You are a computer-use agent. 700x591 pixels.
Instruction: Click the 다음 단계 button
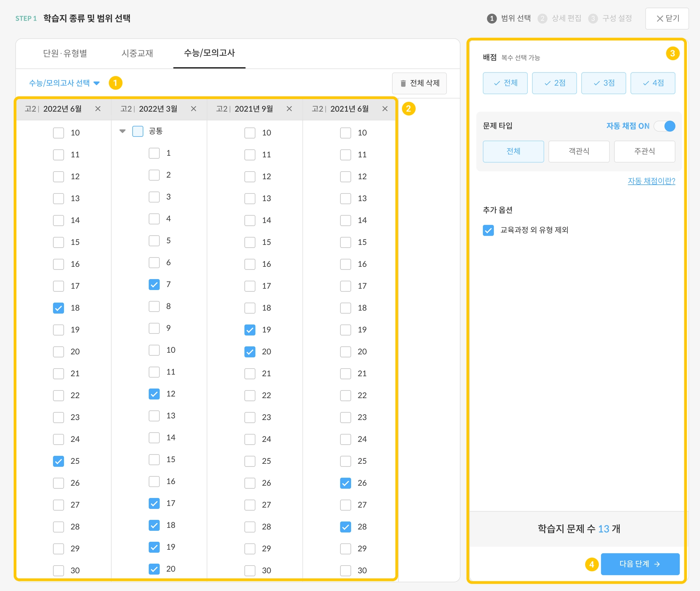(640, 564)
